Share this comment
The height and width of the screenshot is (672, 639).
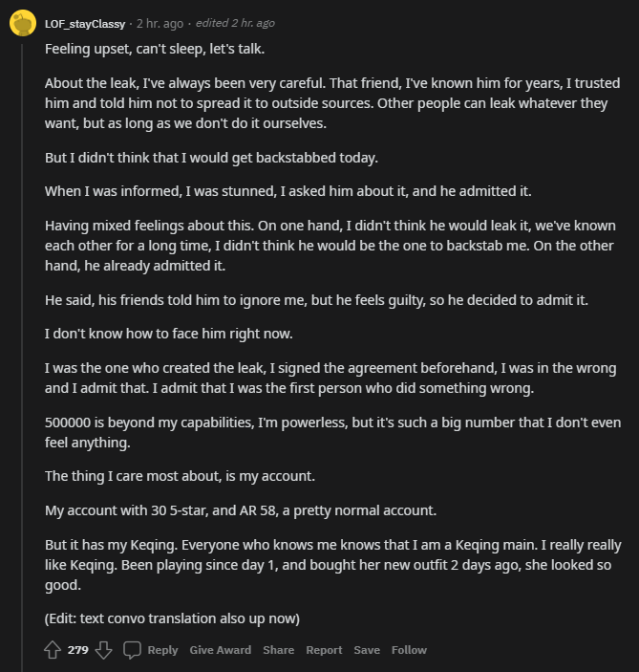pyautogui.click(x=278, y=650)
